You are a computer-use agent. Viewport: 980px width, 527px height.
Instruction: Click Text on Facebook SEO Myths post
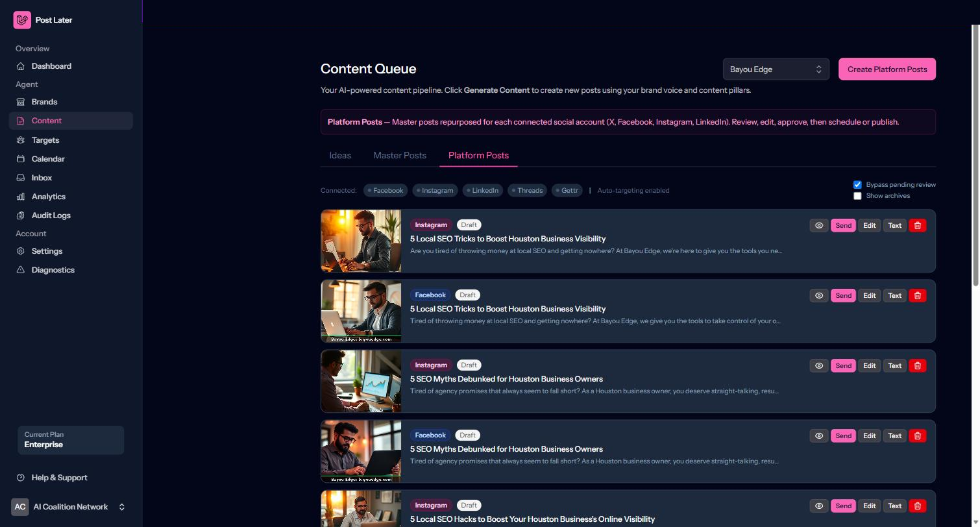895,435
